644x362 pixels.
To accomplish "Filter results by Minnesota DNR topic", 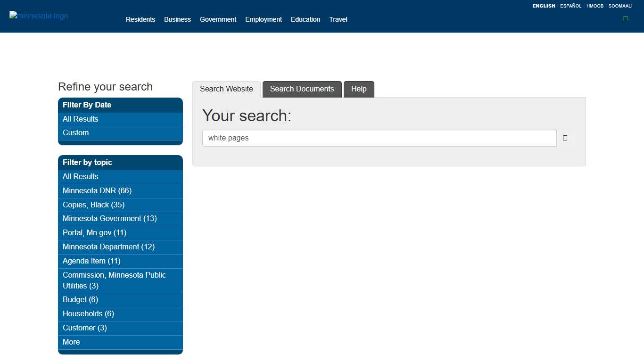I will [x=97, y=190].
